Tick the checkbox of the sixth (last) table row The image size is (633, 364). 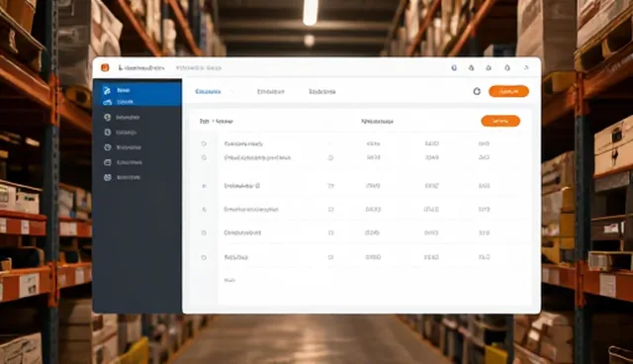tap(204, 257)
